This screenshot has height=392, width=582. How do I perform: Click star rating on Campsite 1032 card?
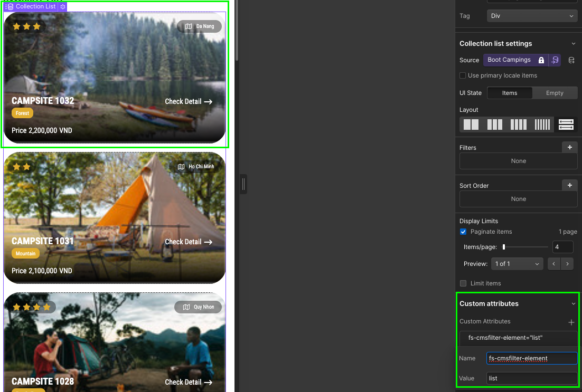point(26,26)
